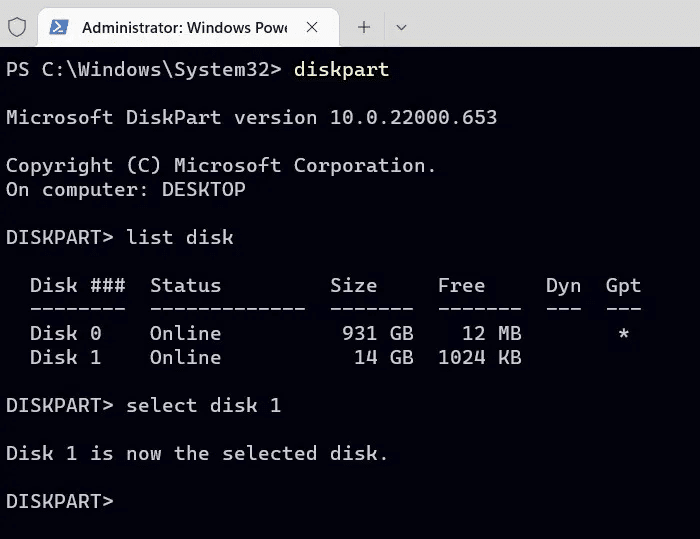The height and width of the screenshot is (539, 700).
Task: Click the 'select disk 1' command text
Action: click(x=204, y=405)
